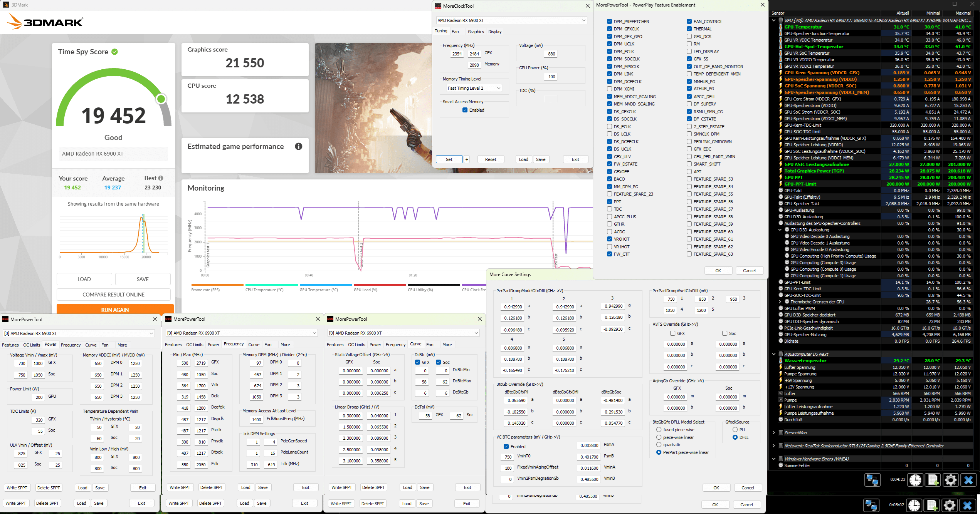The width and height of the screenshot is (980, 514).
Task: Open More tab in Curve MorePowerTool window
Action: point(447,345)
